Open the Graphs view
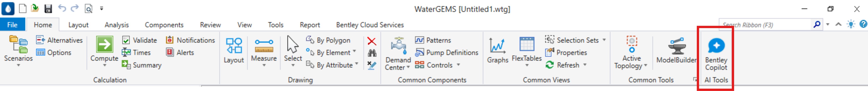This screenshot has height=91, width=868. point(497,50)
